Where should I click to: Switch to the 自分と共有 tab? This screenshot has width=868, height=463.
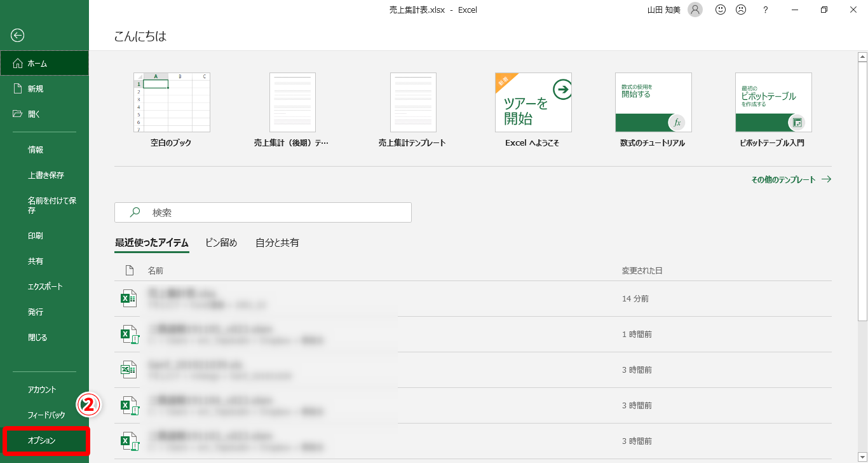click(x=277, y=243)
